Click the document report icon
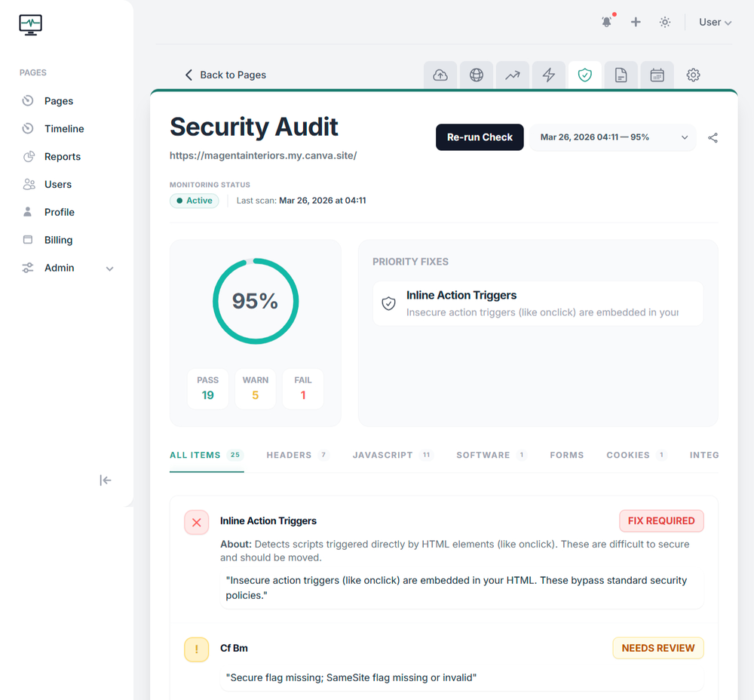This screenshot has height=700, width=754. [621, 75]
